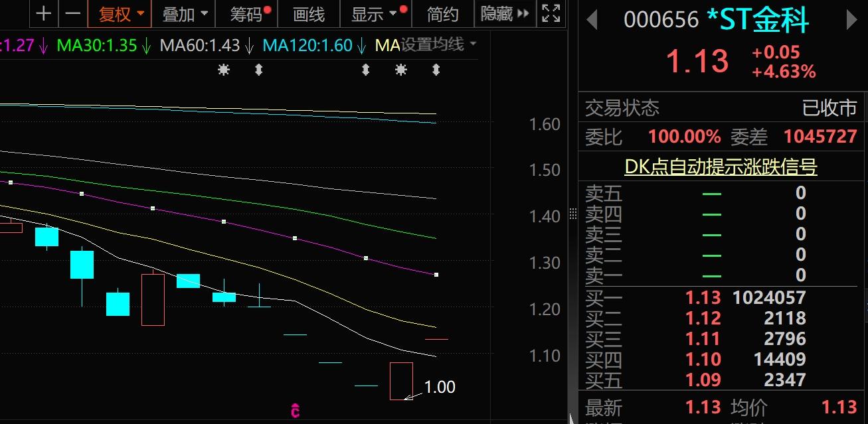Screen dimensions: 868x424
Task: Click the 卖一 ask row
Action: [x=723, y=275]
